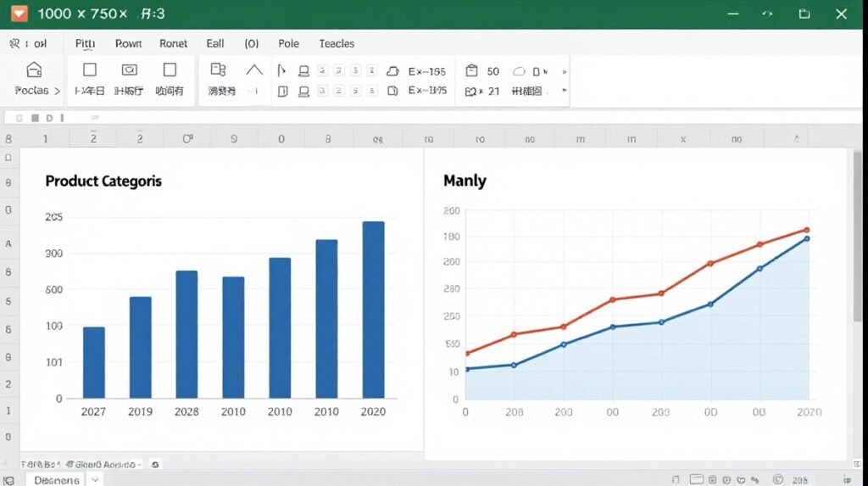
Task: Click the clipboard icon beside 50
Action: click(471, 71)
